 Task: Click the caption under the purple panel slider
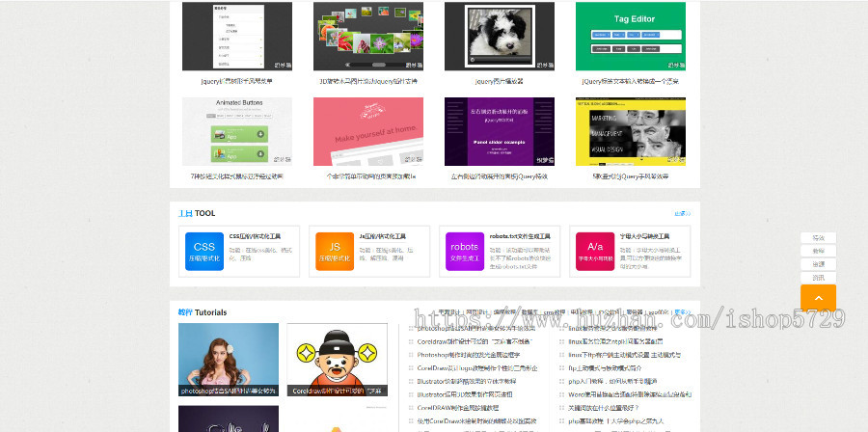coord(500,176)
